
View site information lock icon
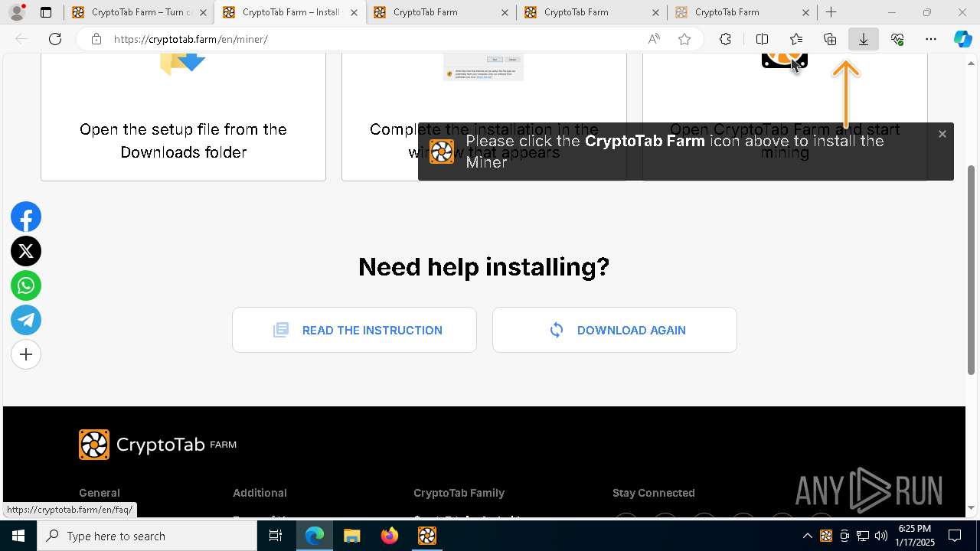coord(96,39)
